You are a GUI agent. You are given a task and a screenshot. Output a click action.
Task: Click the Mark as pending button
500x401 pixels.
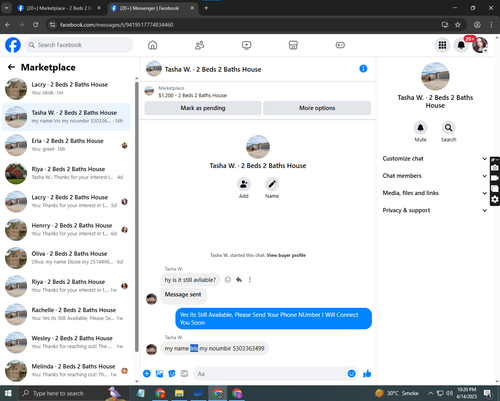203,108
